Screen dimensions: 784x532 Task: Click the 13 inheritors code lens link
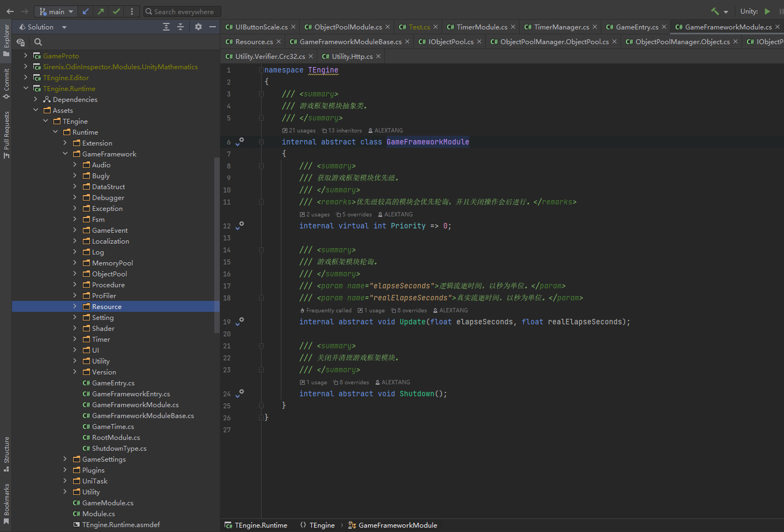342,130
